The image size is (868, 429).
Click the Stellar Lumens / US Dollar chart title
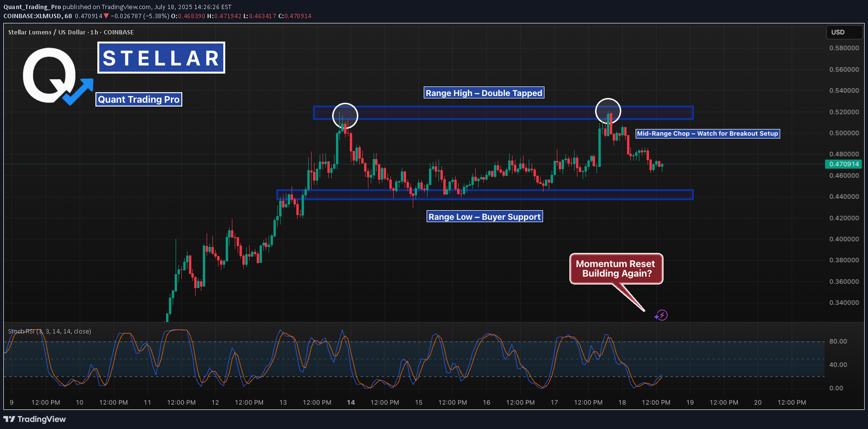point(71,32)
